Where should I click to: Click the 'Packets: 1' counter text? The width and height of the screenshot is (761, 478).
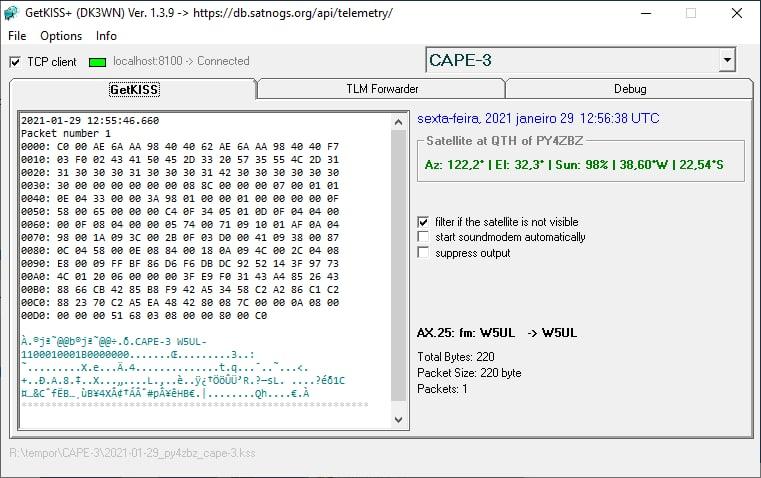(442, 389)
